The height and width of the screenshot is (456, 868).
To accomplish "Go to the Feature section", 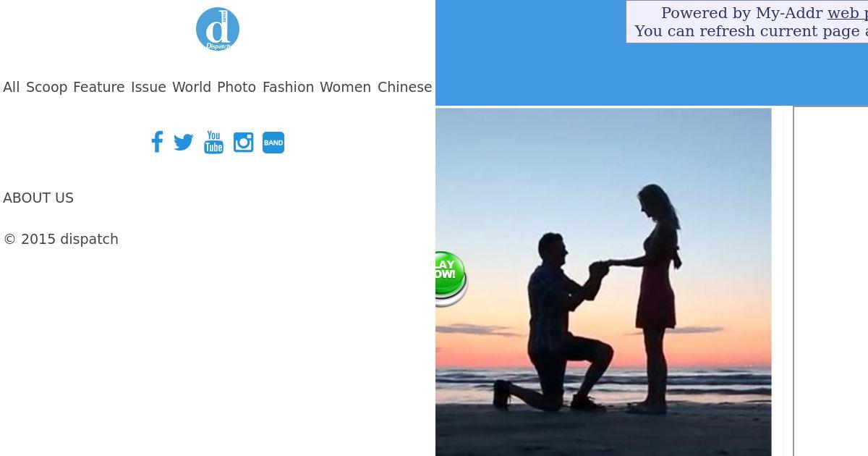I will tap(98, 87).
